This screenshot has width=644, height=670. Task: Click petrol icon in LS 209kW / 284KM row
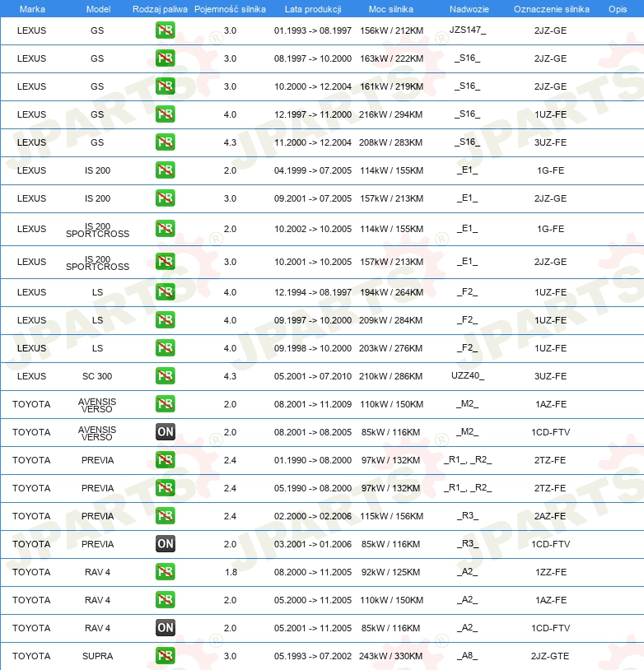[165, 320]
